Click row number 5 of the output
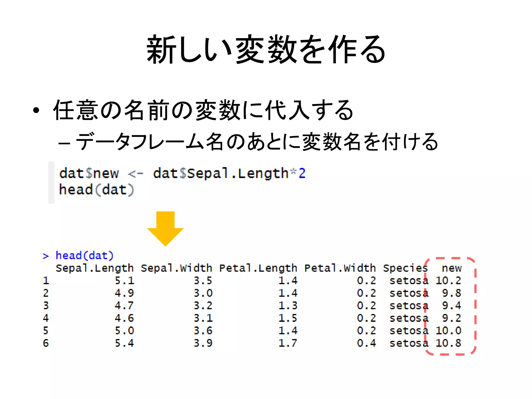This screenshot has height=399, width=532. 46,330
